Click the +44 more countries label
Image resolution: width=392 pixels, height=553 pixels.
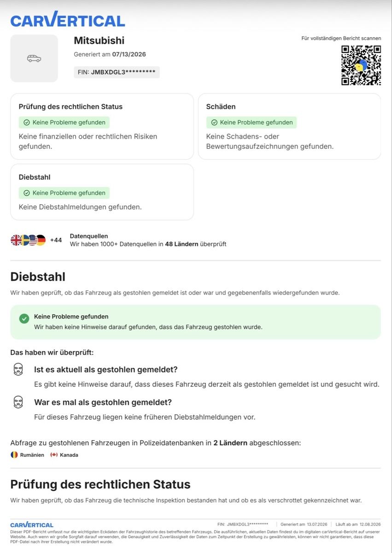coord(56,240)
